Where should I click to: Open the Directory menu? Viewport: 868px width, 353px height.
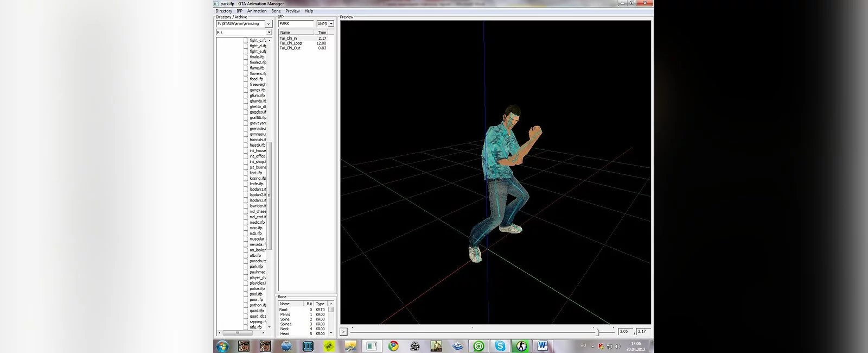pyautogui.click(x=224, y=11)
